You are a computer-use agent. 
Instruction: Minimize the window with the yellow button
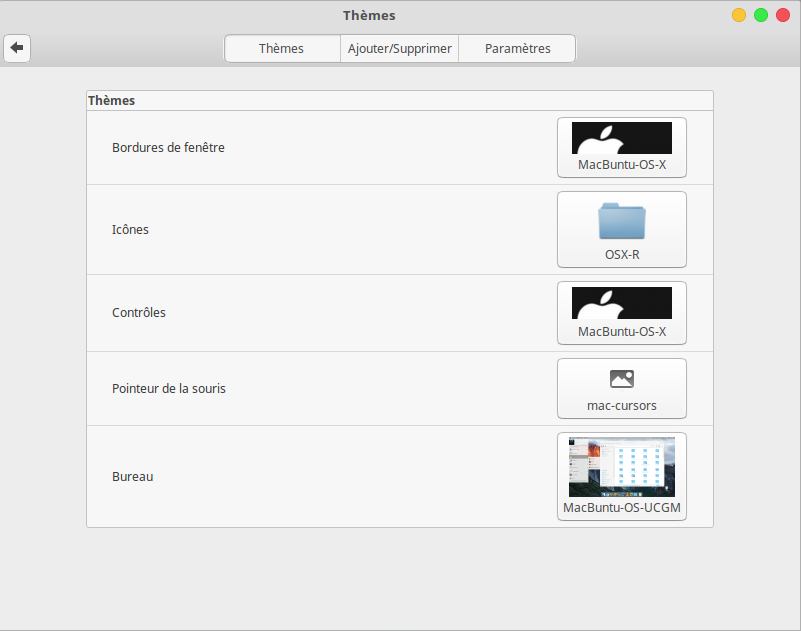[x=739, y=15]
